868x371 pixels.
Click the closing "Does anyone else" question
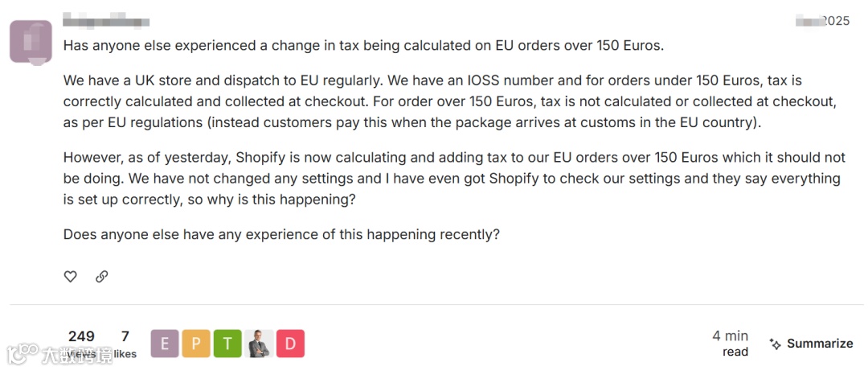pyautogui.click(x=281, y=235)
